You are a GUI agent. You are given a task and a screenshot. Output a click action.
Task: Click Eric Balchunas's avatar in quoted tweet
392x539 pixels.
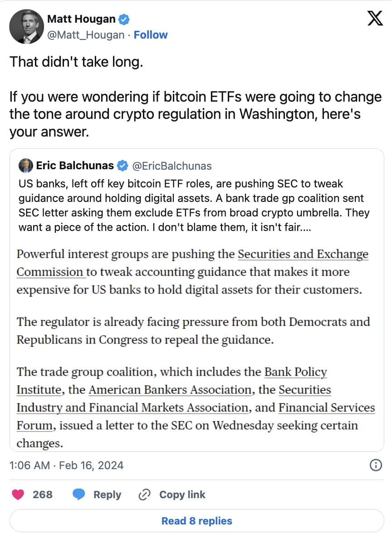[26, 166]
